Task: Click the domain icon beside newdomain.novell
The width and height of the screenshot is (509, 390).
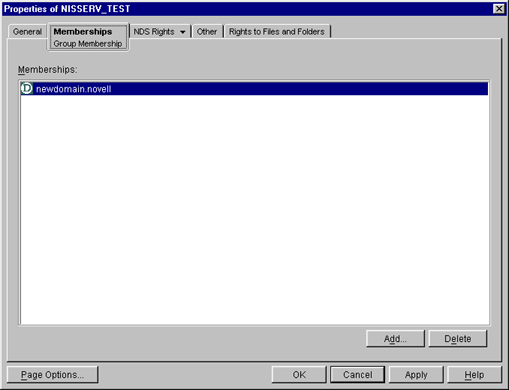Action: [27, 89]
